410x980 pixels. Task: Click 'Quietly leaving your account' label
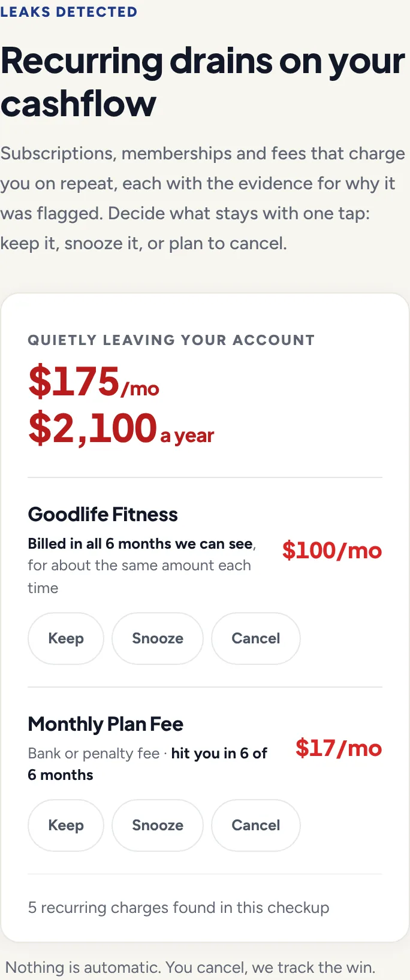[171, 340]
